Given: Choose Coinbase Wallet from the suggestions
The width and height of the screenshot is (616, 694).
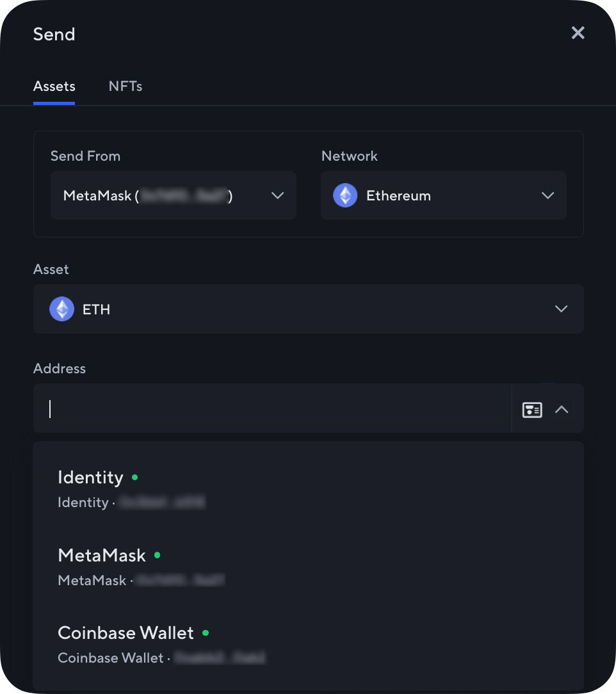Looking at the screenshot, I should pos(126,633).
